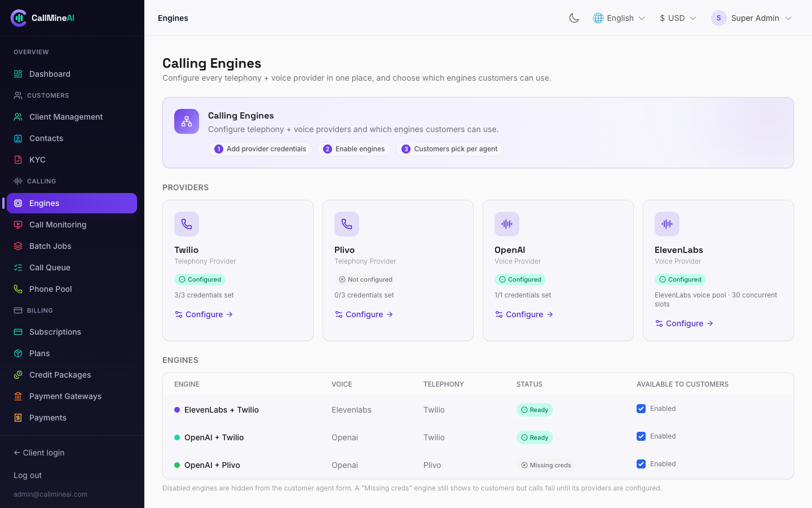Click '0/3 credentials set' text
This screenshot has height=508, width=812.
[364, 295]
